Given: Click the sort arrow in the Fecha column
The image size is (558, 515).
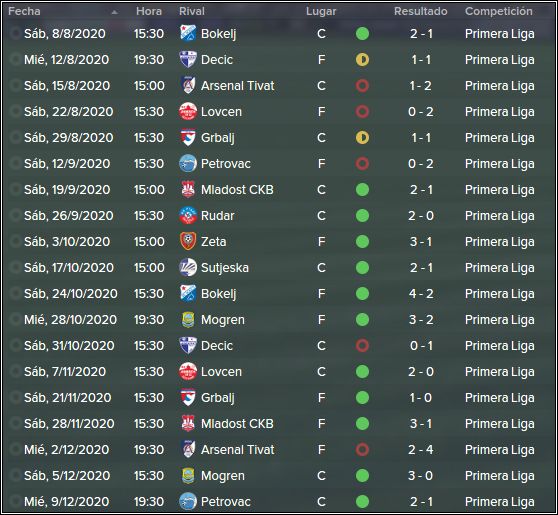Looking at the screenshot, I should coord(114,12).
